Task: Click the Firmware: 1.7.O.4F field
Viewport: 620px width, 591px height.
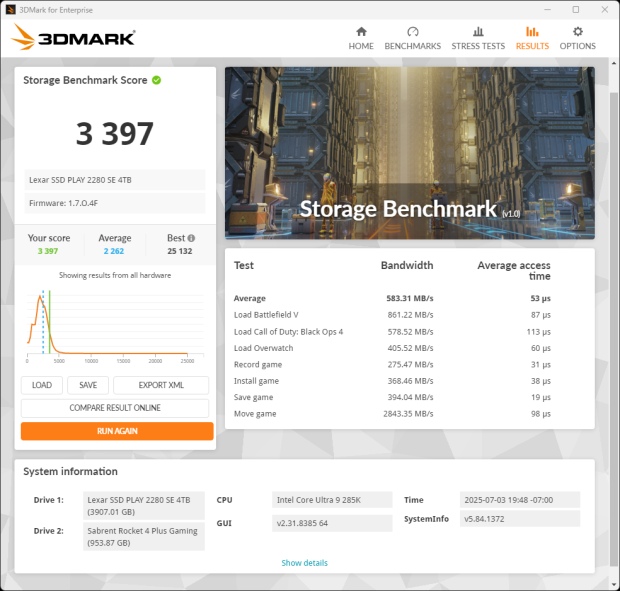Action: coord(115,203)
